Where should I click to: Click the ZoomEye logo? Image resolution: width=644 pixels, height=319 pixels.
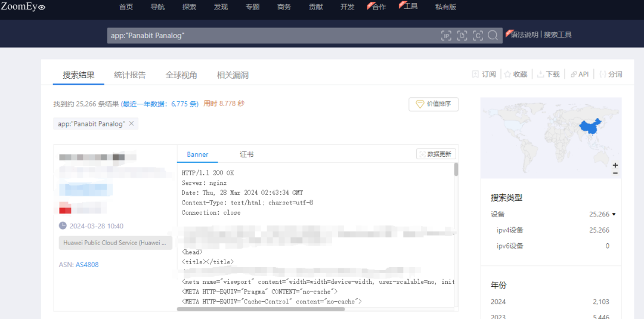coord(23,7)
